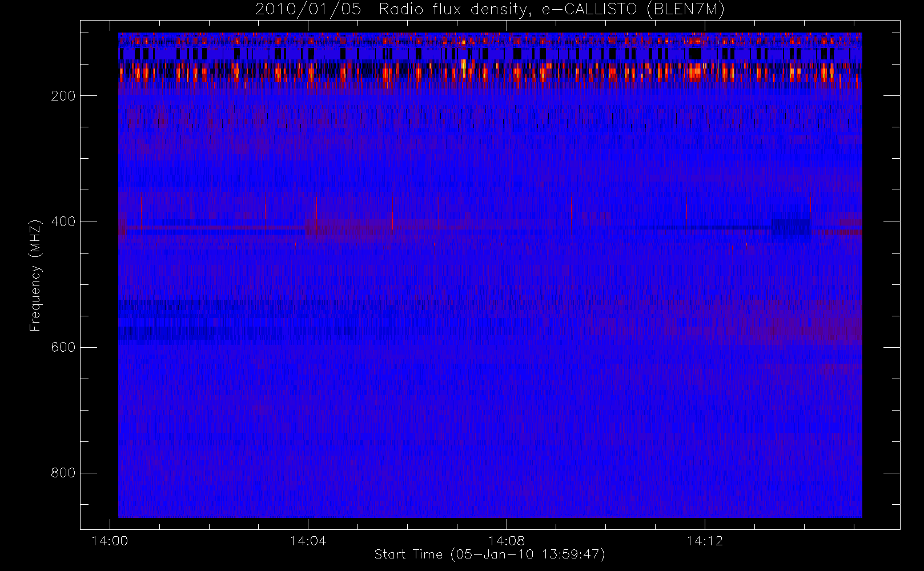Click the 200 frequency axis label

click(x=63, y=96)
